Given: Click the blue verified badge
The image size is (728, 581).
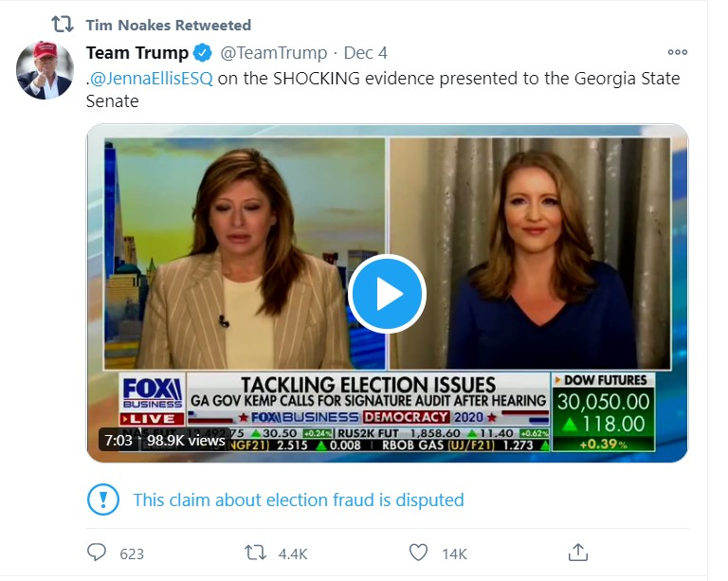Looking at the screenshot, I should point(202,53).
